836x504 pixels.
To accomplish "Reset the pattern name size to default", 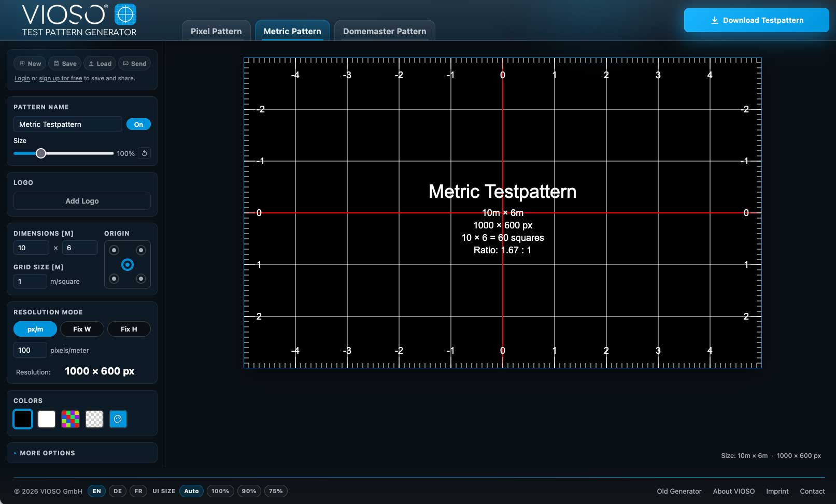I will point(145,153).
